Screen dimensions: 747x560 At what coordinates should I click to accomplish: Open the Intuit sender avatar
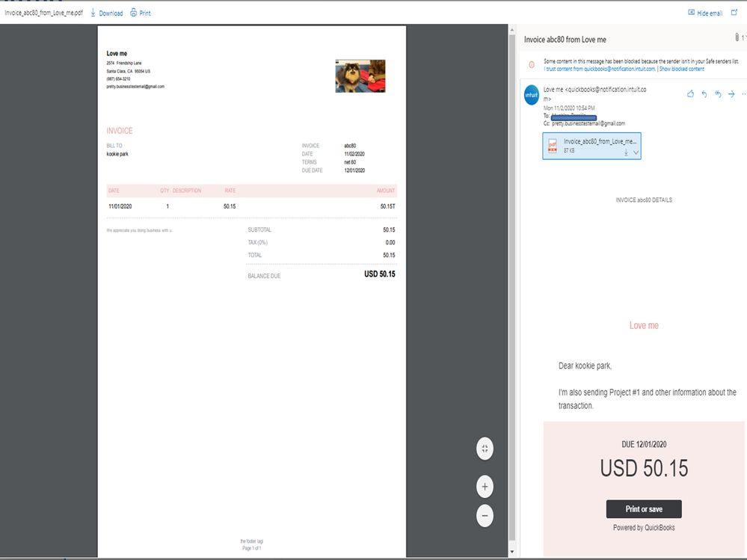tap(531, 95)
